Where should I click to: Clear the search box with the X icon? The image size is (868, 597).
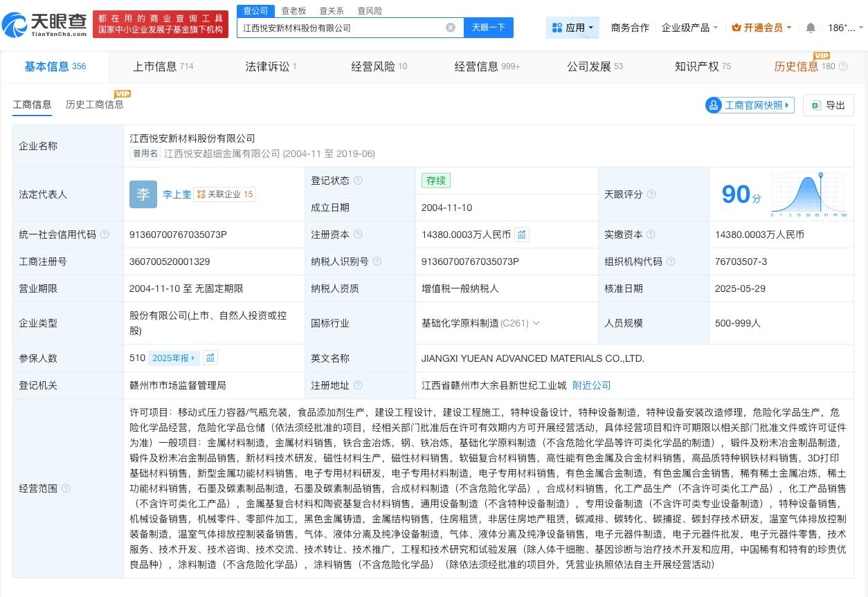click(451, 28)
